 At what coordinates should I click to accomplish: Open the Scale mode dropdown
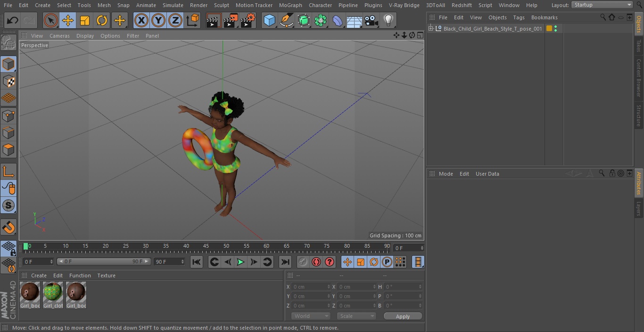[x=356, y=316]
